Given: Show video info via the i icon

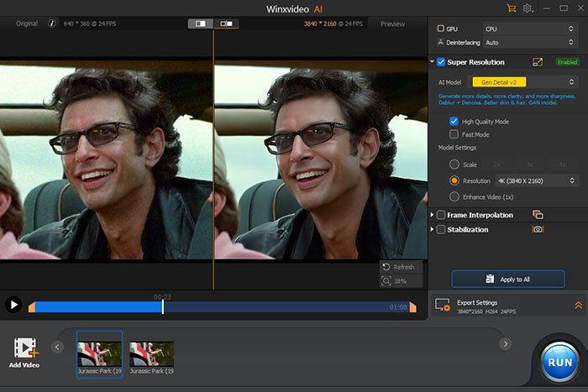Looking at the screenshot, I should click(x=52, y=24).
